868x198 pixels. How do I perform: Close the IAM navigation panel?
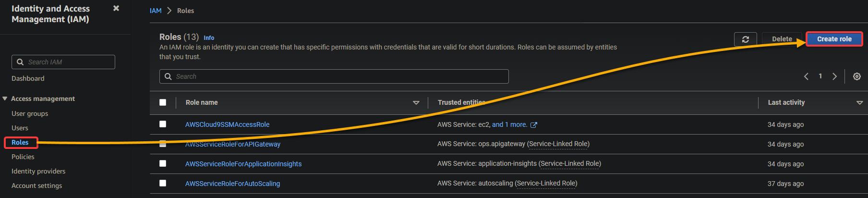pyautogui.click(x=116, y=8)
